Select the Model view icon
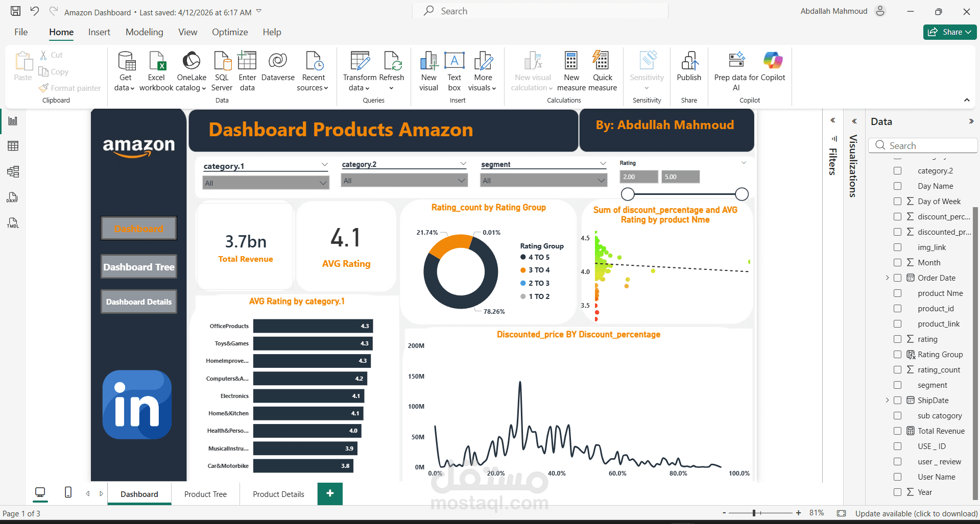Screen dimensions: 980x524 click(13, 172)
